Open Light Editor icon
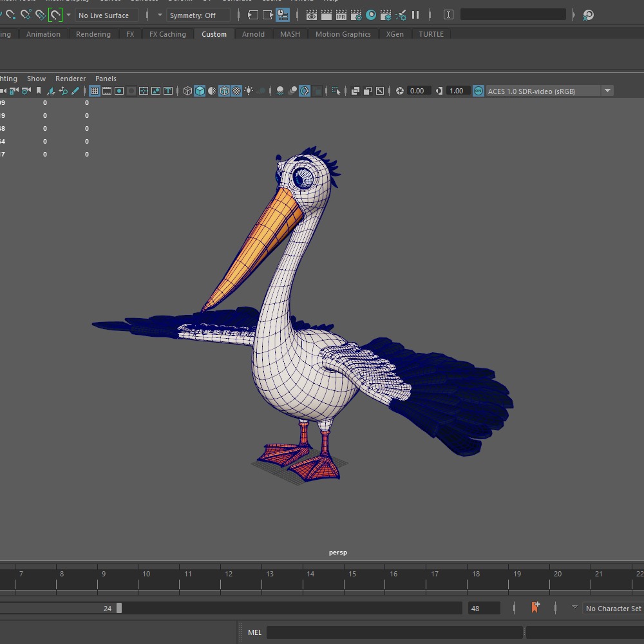Image resolution: width=644 pixels, height=644 pixels. (x=401, y=15)
